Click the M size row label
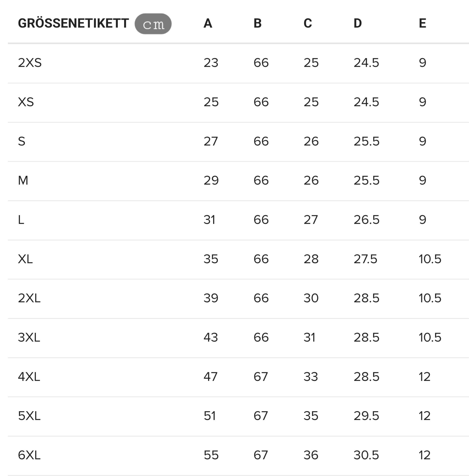The height and width of the screenshot is (476, 469). coord(23,180)
